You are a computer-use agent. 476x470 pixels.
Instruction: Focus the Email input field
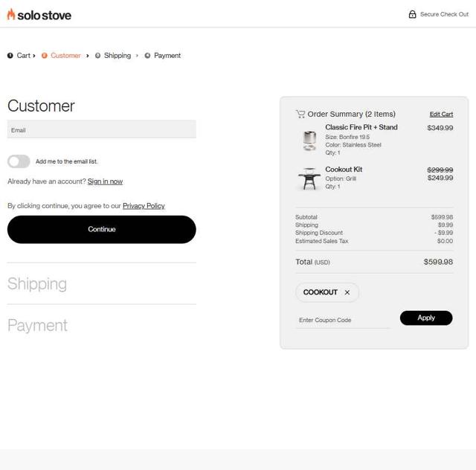click(102, 129)
